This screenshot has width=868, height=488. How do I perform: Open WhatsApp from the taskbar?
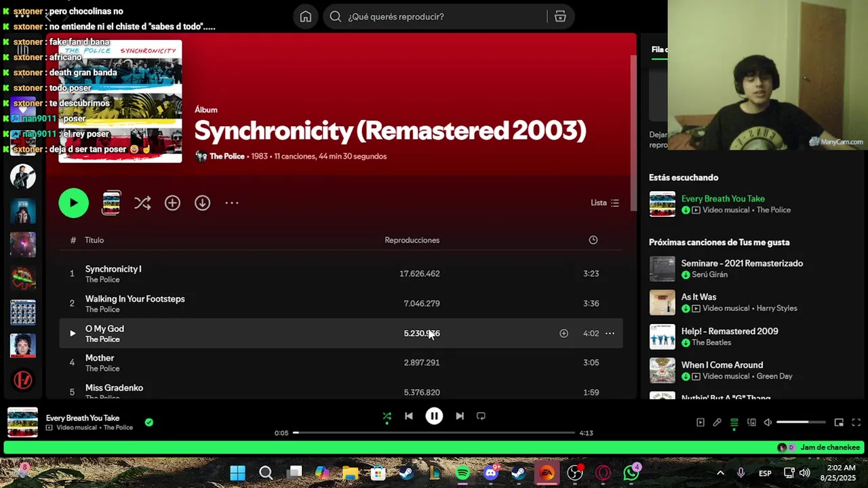click(631, 473)
